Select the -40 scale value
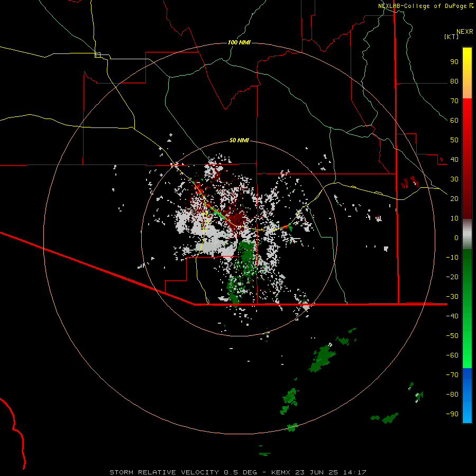 452,316
